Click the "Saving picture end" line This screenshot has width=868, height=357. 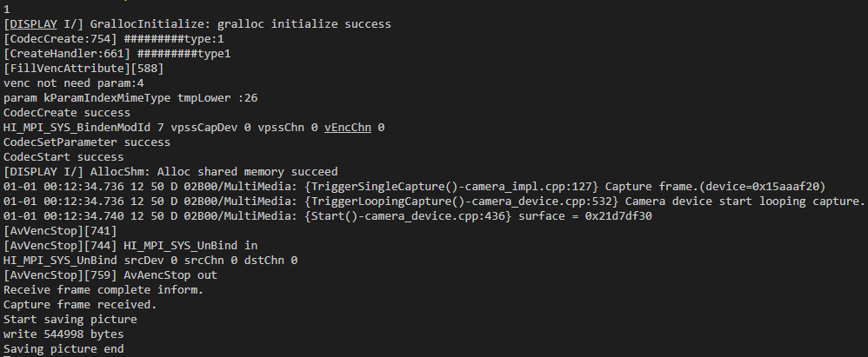[63, 348]
